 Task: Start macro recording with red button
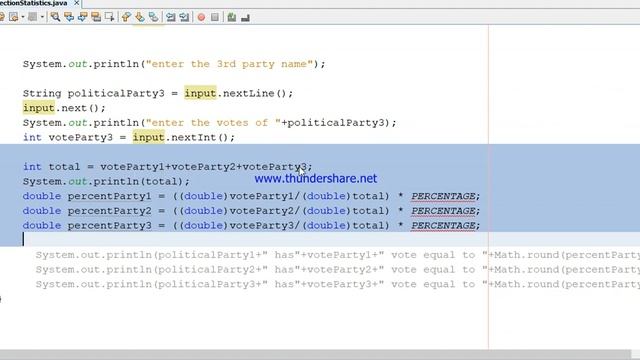201,17
